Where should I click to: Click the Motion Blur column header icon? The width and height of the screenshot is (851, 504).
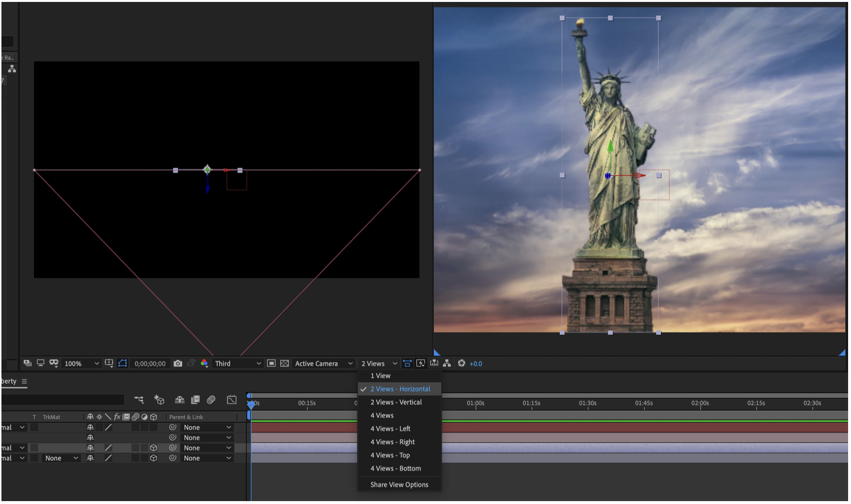pyautogui.click(x=135, y=417)
